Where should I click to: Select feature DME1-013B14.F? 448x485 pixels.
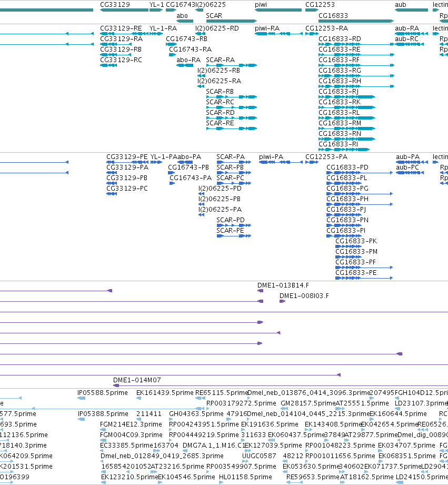click(261, 291)
